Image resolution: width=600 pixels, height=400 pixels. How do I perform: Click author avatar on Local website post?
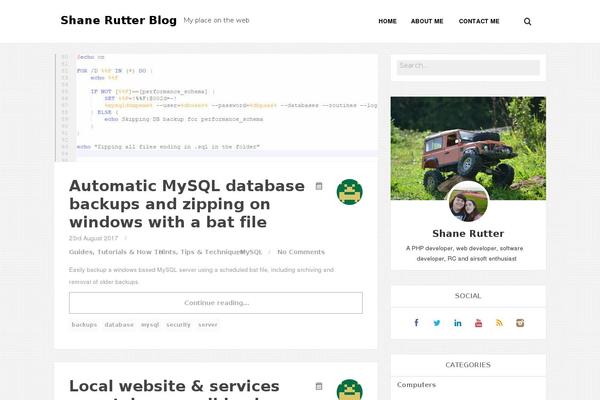coord(349,390)
